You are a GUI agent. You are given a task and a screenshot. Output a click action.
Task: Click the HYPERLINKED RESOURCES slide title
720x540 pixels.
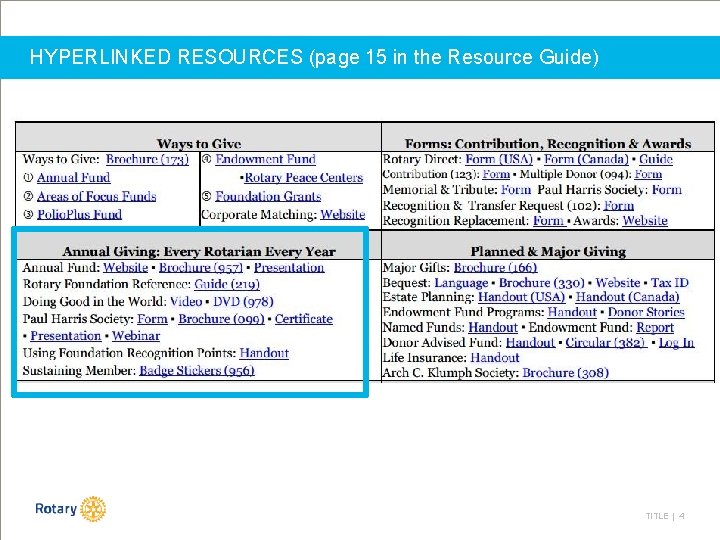[x=314, y=57]
